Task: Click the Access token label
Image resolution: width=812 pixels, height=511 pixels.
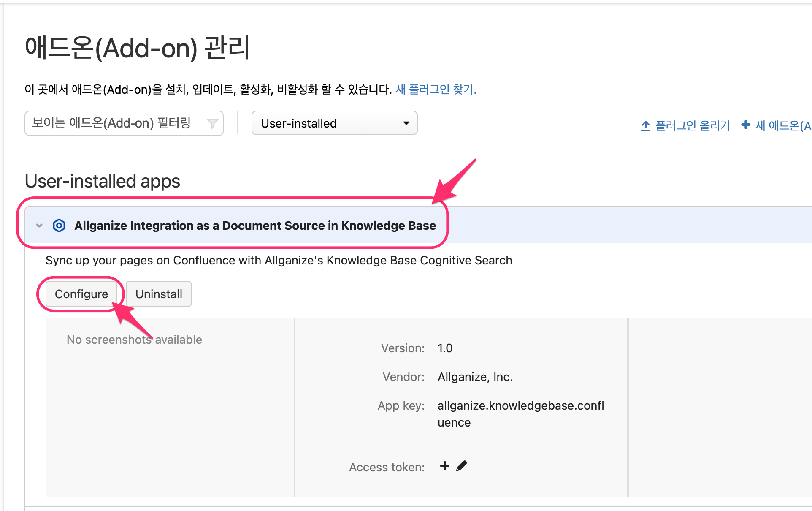Action: [387, 467]
